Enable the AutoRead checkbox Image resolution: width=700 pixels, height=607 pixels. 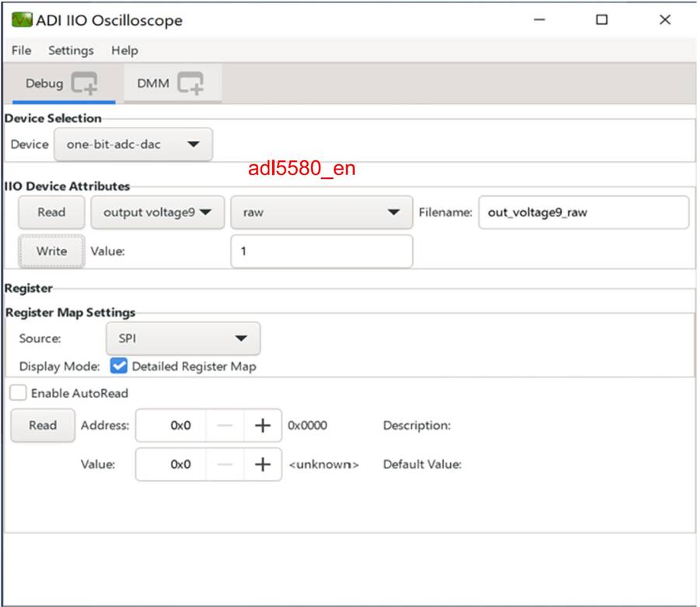18,393
